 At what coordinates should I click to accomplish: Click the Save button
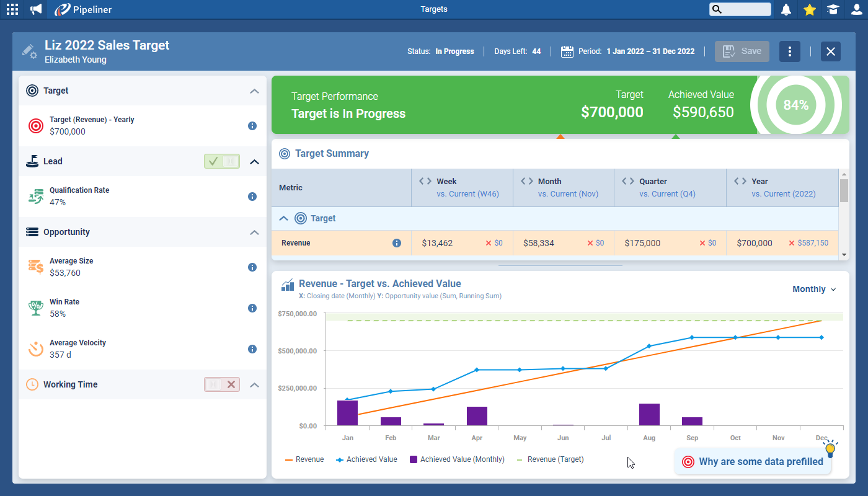(742, 51)
